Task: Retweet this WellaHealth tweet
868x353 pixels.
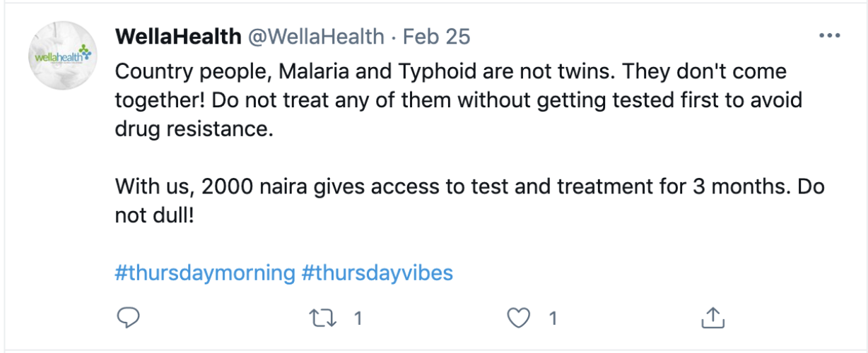Action: [324, 318]
